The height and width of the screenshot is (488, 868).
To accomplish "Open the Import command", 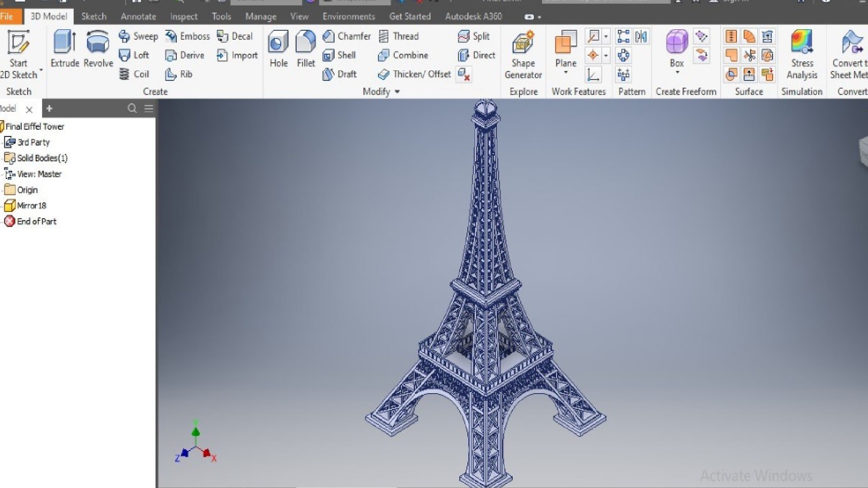I will [x=237, y=55].
